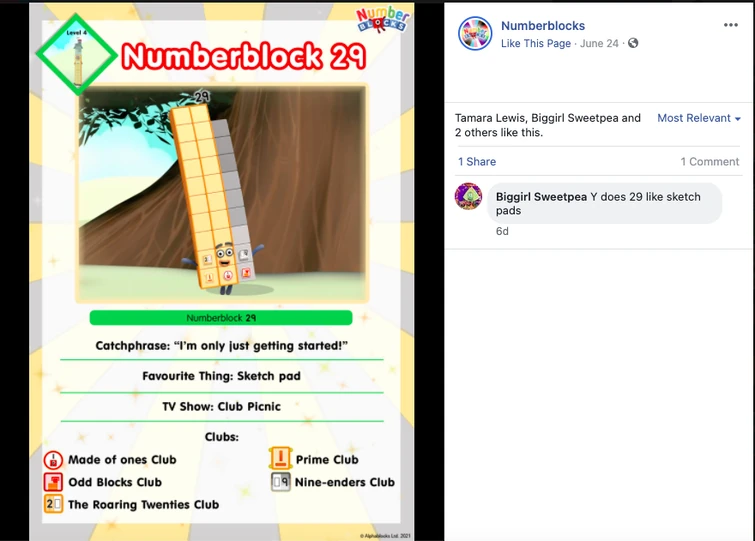The height and width of the screenshot is (541, 755).
Task: Click the Level 4 diamond thumbnail
Action: pyautogui.click(x=76, y=54)
